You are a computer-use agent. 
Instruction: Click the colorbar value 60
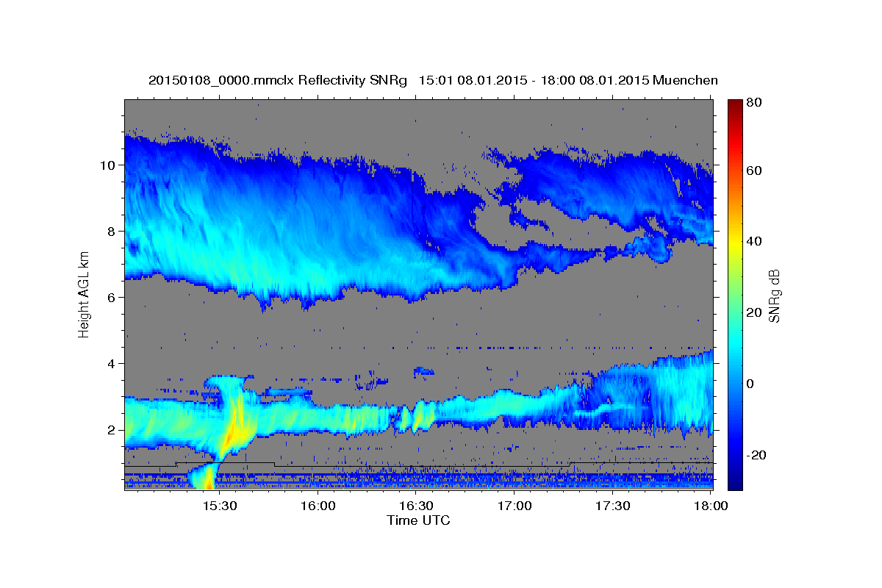pyautogui.click(x=753, y=171)
